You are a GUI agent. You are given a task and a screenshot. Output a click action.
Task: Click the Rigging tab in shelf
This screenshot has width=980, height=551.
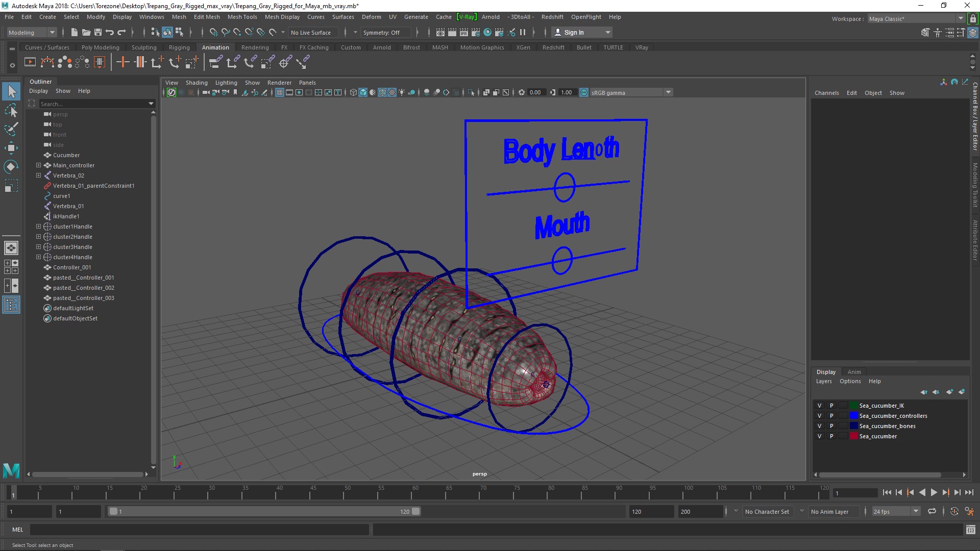178,47
